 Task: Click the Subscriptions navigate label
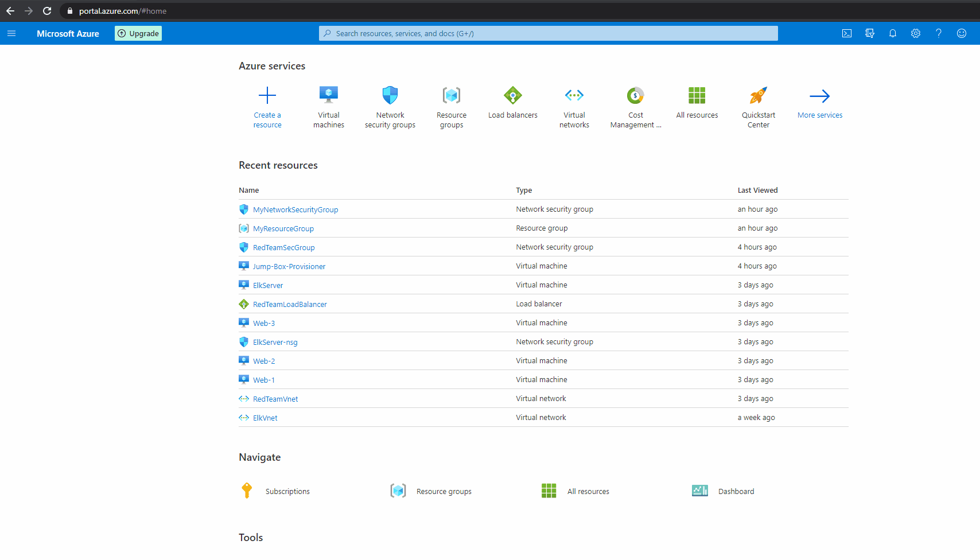(x=287, y=491)
